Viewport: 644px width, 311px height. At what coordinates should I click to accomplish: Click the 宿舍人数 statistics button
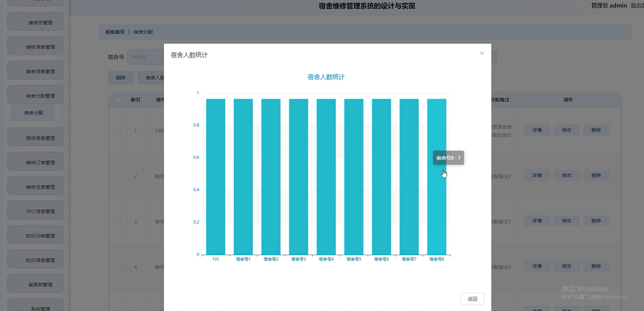click(x=151, y=78)
